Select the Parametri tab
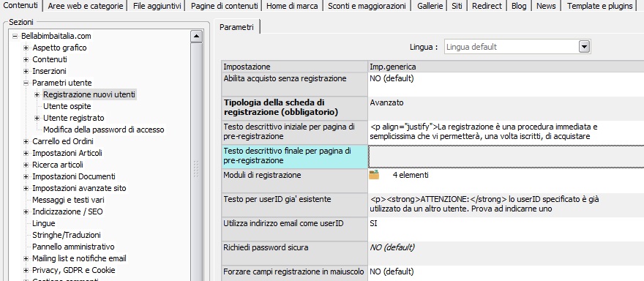The image size is (644, 281). 236,27
